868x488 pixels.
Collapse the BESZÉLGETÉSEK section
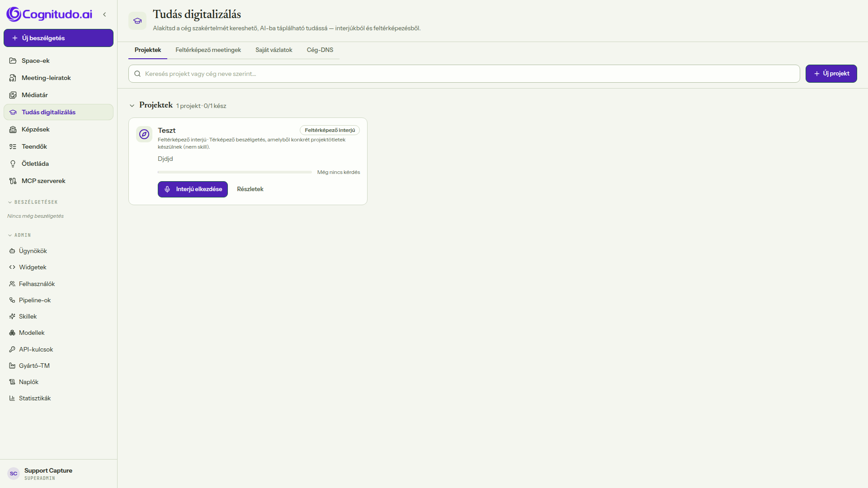coord(10,202)
